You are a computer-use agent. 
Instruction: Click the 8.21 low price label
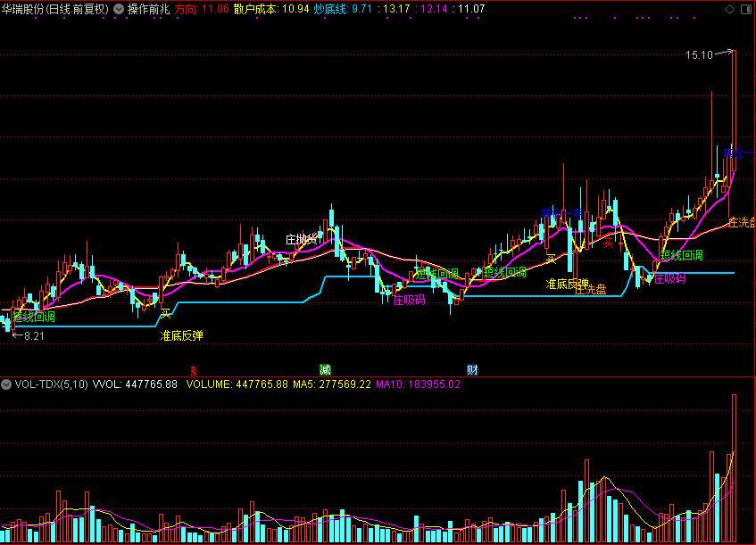point(34,336)
